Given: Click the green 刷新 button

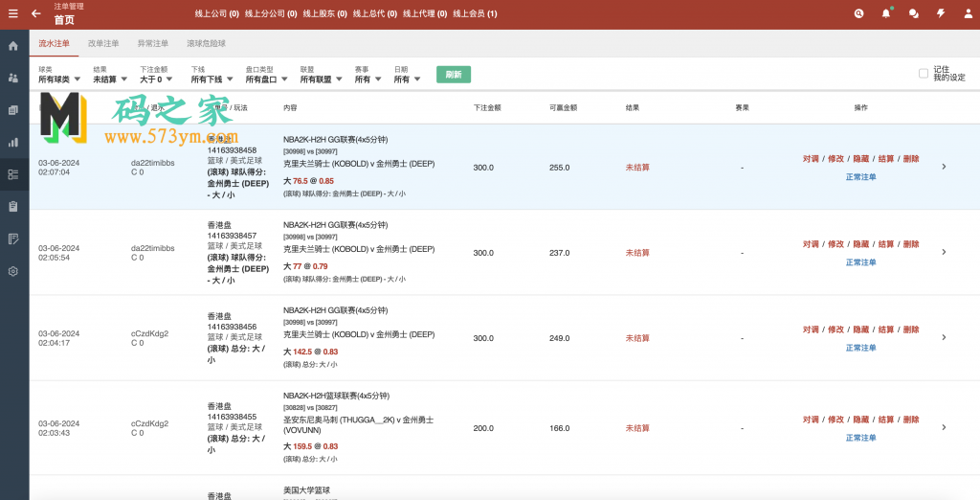Looking at the screenshot, I should [454, 74].
